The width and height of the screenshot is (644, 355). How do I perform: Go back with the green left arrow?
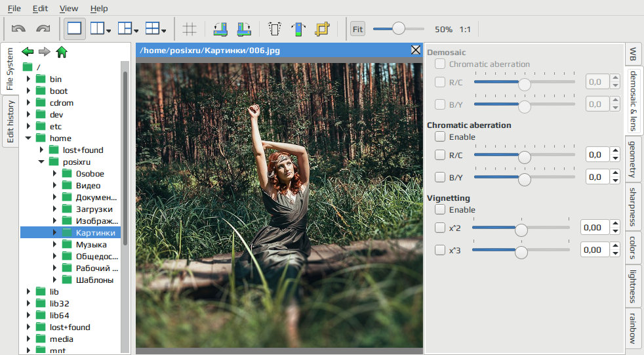coord(28,52)
